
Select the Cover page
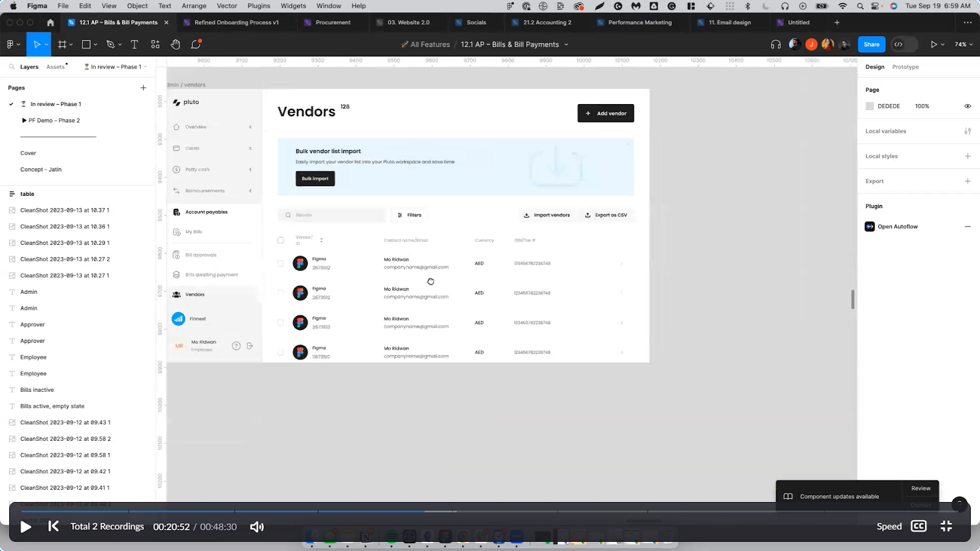click(28, 153)
